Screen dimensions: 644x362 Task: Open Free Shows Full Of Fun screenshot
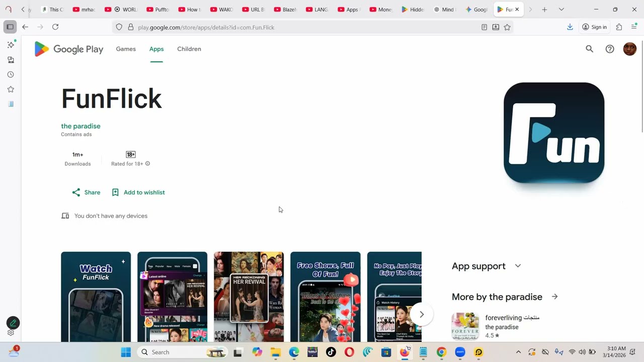pos(326,297)
